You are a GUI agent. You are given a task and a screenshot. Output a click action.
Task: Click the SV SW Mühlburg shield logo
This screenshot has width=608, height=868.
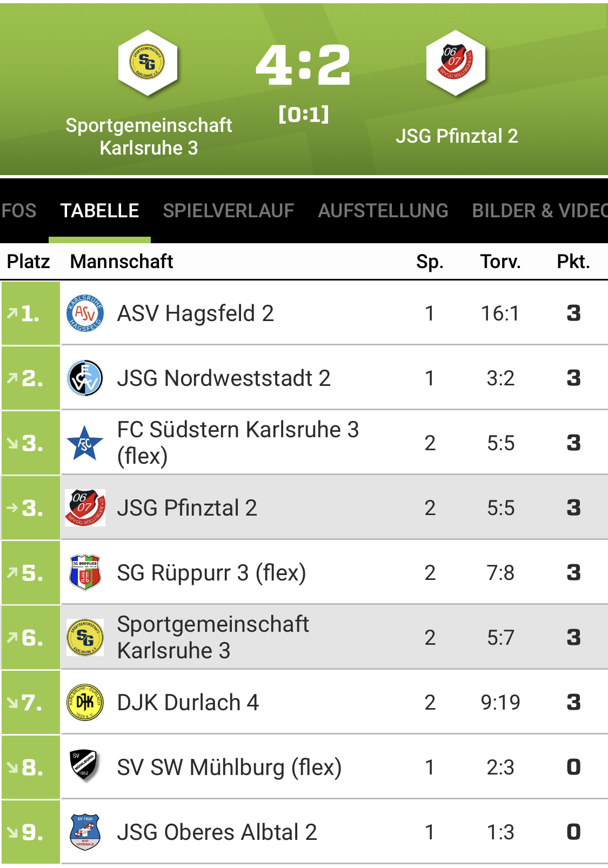[85, 766]
